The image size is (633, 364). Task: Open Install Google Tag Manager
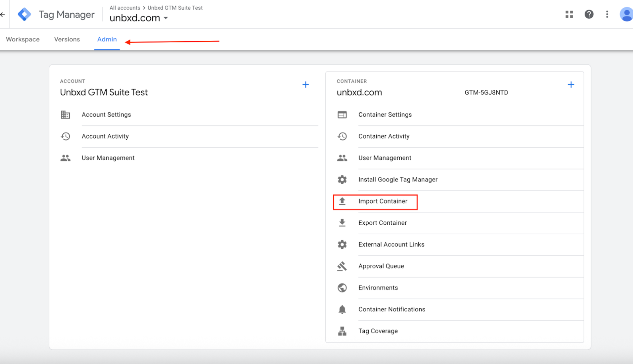coord(398,179)
